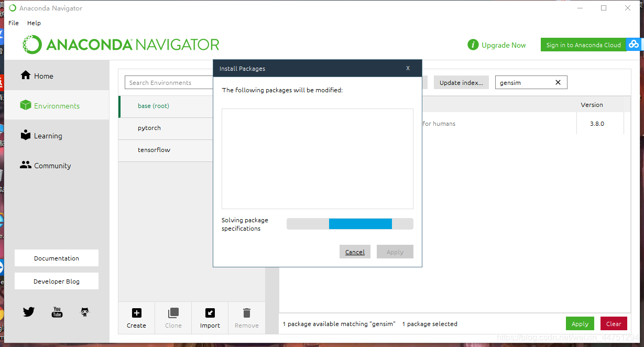Click the Version column header
644x347 pixels.
pos(592,105)
